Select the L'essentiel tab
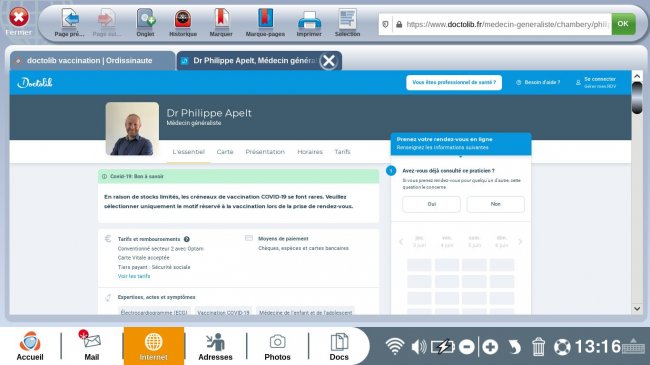Screen dimensions: 650x365 [189, 152]
